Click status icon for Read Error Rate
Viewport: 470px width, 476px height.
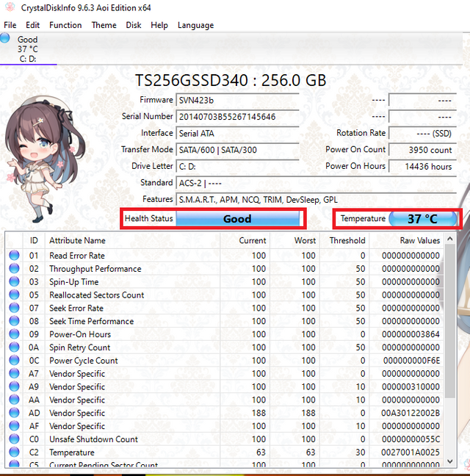pos(14,256)
